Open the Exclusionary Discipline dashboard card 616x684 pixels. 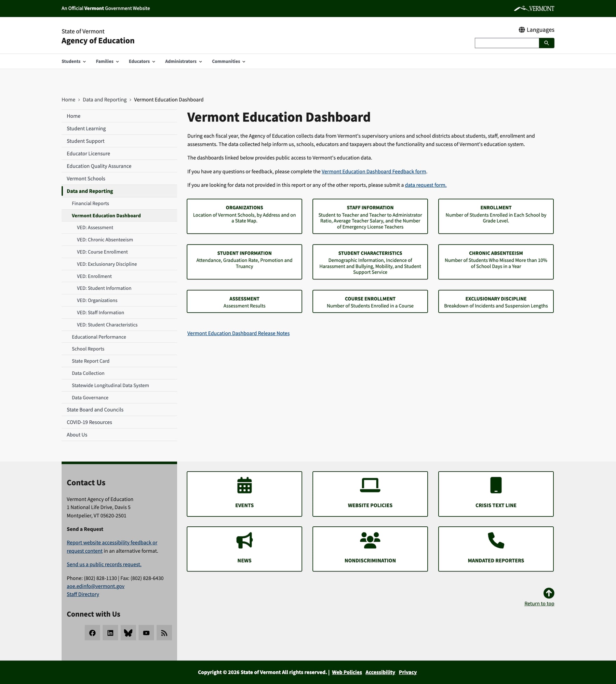pos(496,301)
